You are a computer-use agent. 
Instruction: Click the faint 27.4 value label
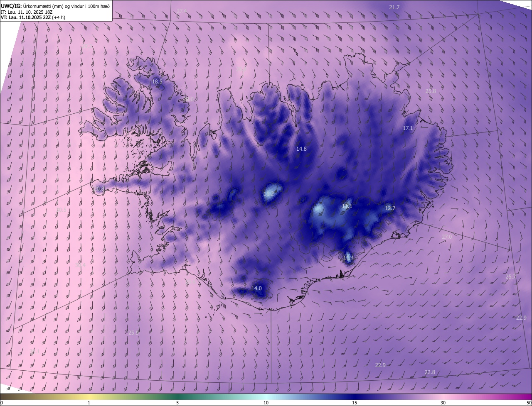tap(182, 11)
